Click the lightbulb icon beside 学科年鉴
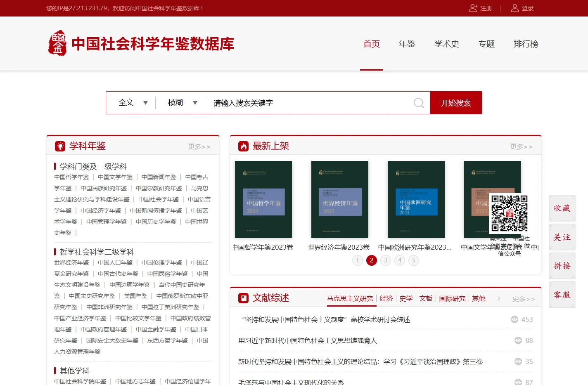This screenshot has width=588, height=385. coord(60,146)
